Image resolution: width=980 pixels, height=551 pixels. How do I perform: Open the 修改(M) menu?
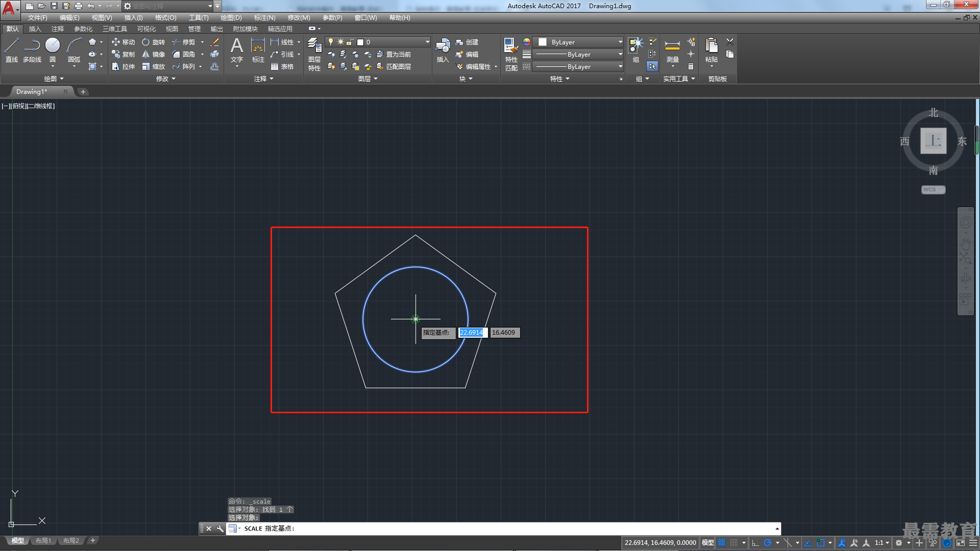(x=299, y=18)
